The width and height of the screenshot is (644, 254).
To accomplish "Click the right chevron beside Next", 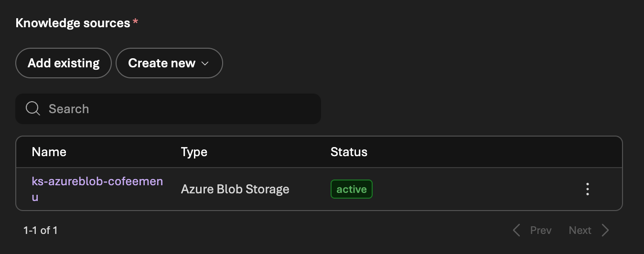I will coord(605,231).
